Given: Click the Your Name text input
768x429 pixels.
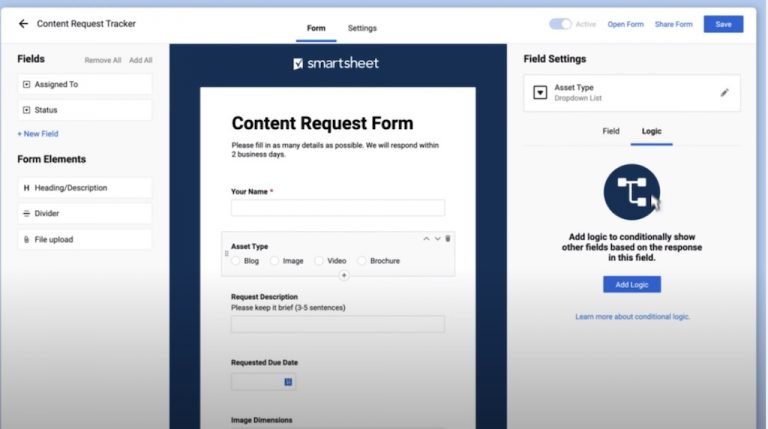Looking at the screenshot, I should pos(337,208).
